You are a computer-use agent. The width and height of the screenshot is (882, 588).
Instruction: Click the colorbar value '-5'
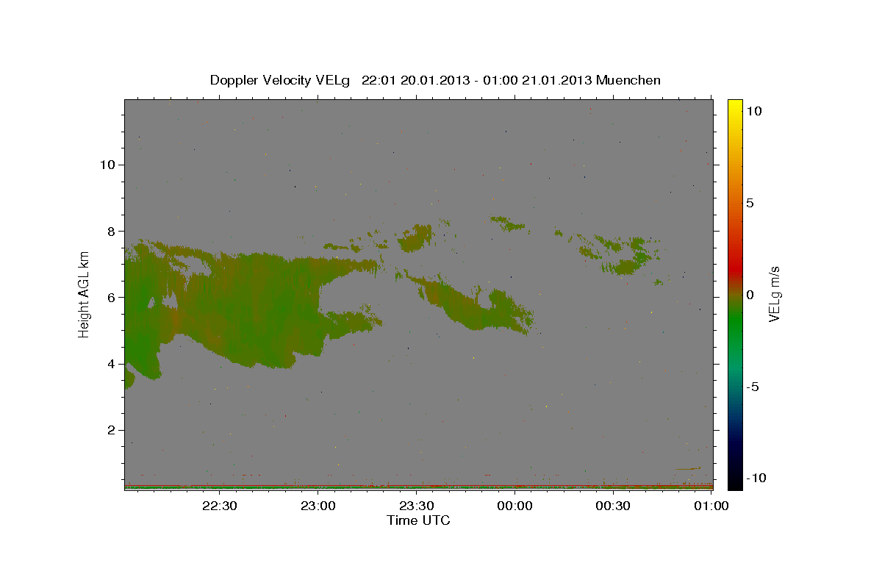(x=753, y=387)
